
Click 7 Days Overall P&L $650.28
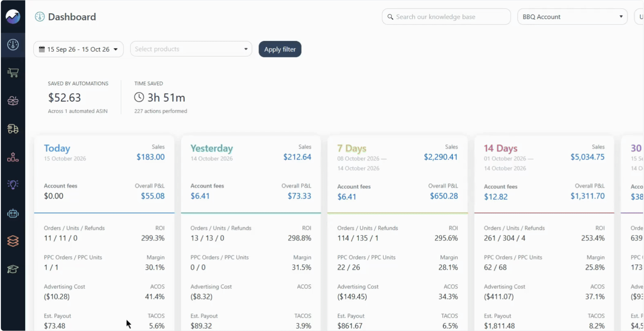pos(444,196)
